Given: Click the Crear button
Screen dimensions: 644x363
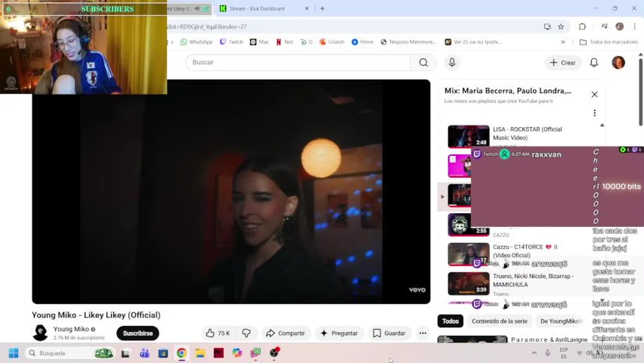Looking at the screenshot, I should [563, 63].
